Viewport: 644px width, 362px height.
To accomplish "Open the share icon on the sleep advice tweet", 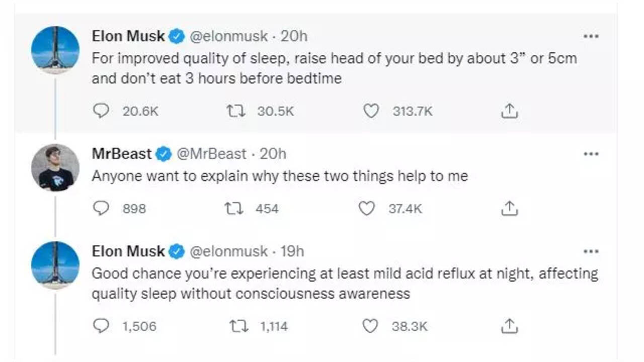I will tap(510, 111).
